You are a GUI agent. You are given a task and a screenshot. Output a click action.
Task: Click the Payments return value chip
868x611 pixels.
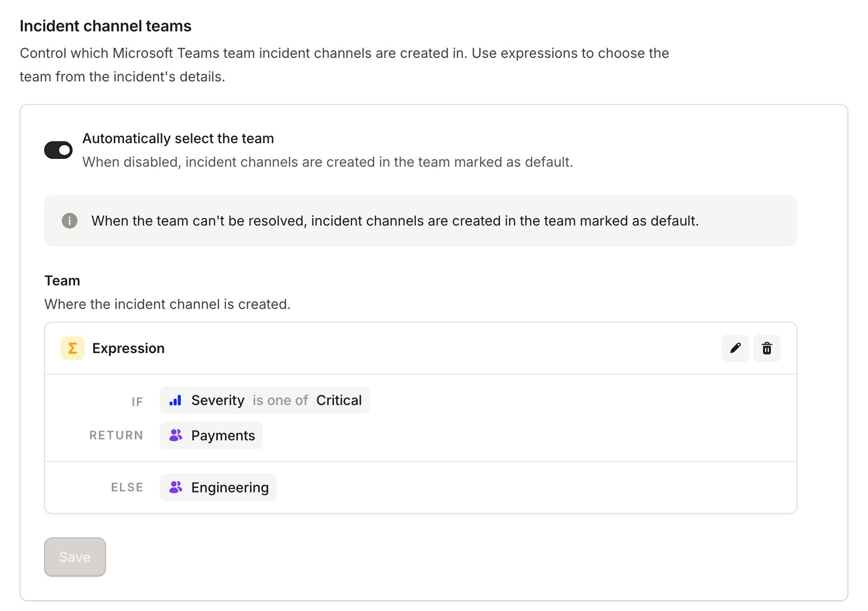(211, 435)
